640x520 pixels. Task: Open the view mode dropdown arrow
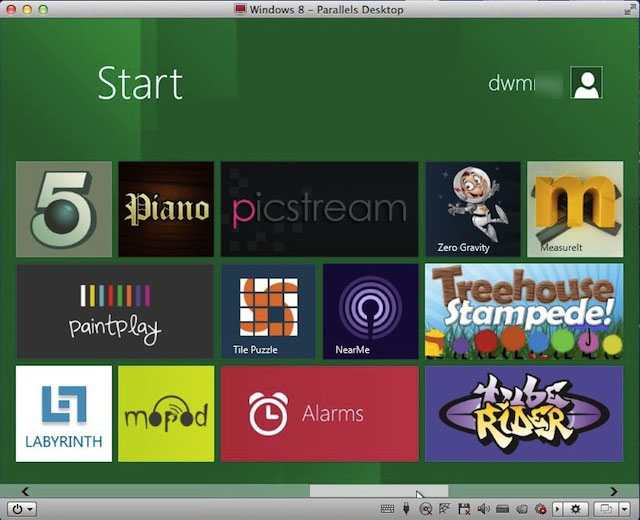624,509
